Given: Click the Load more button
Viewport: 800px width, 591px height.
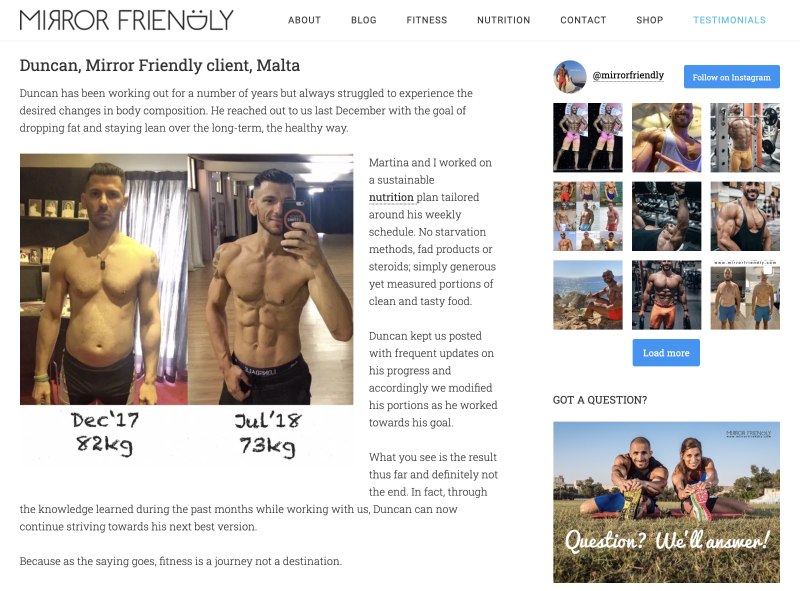Looking at the screenshot, I should 666,353.
